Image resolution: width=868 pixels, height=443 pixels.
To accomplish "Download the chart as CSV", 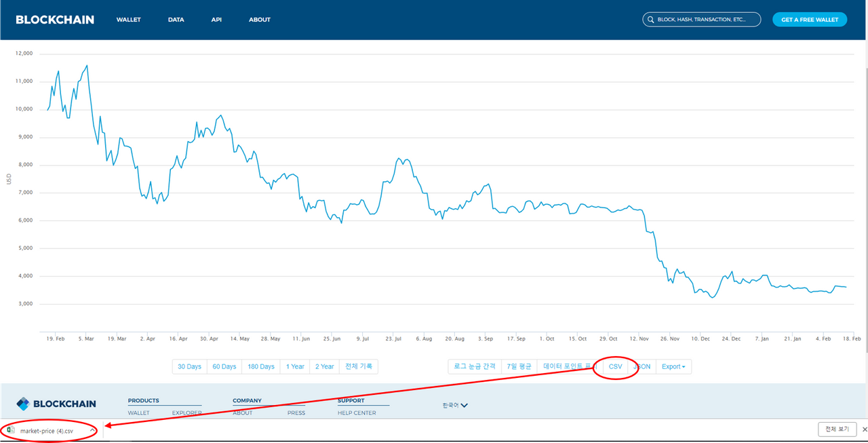I will click(615, 366).
